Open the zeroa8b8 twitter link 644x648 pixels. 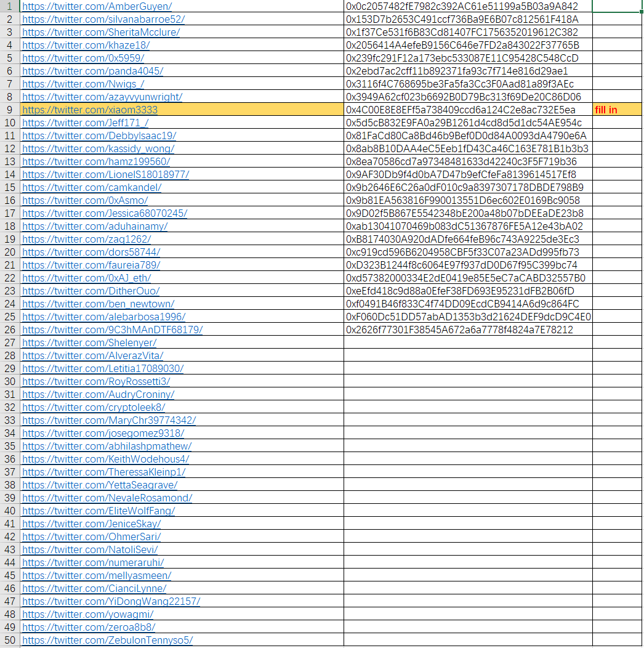click(x=89, y=627)
